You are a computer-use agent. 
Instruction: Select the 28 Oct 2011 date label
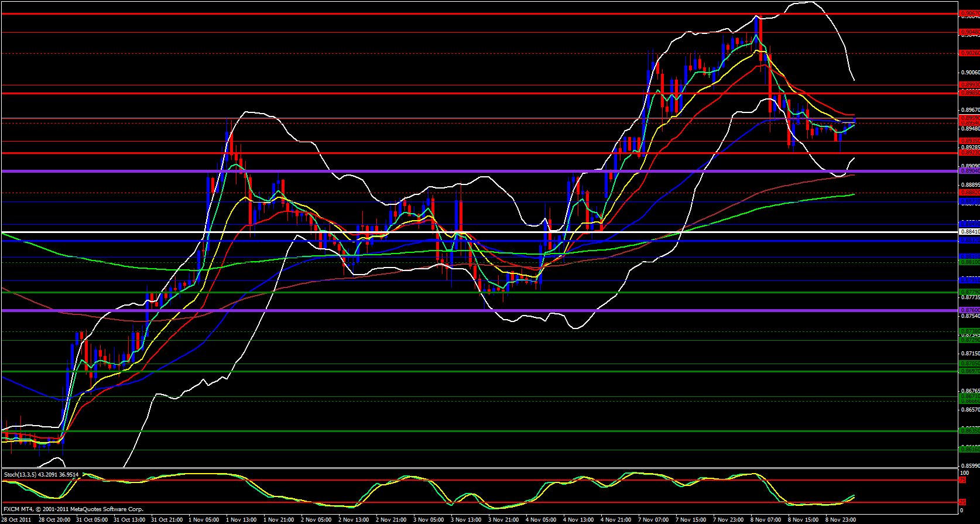[x=16, y=520]
